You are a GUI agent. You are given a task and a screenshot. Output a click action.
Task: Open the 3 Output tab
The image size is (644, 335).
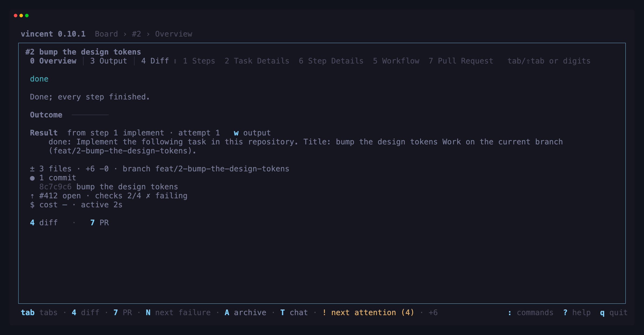point(108,61)
